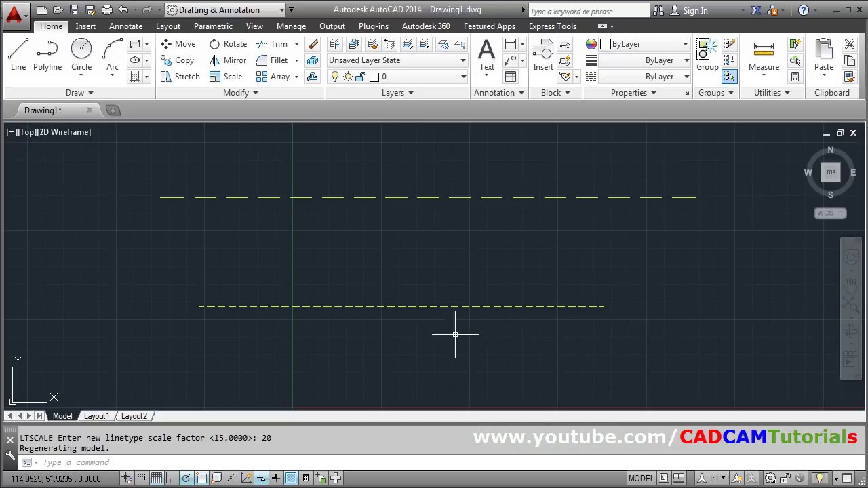Open the Drafting & Annotation workspace dropdown
The width and height of the screenshot is (868, 488).
click(x=226, y=10)
